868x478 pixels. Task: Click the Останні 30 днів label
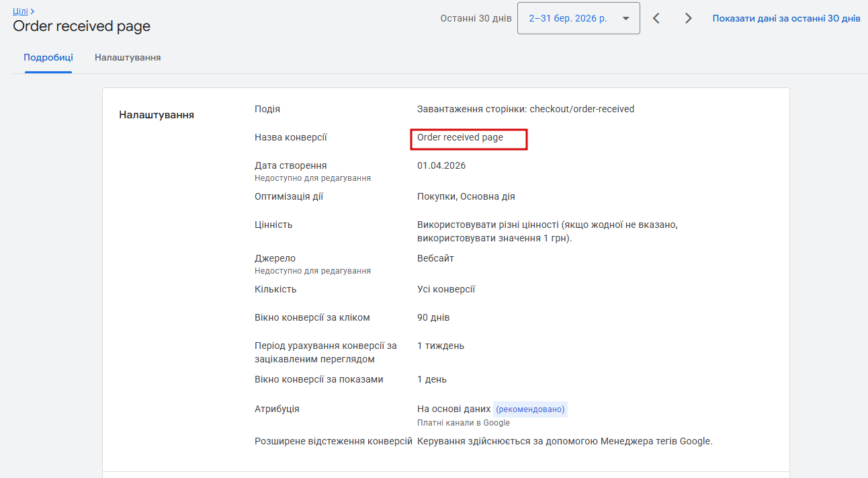[x=476, y=18]
